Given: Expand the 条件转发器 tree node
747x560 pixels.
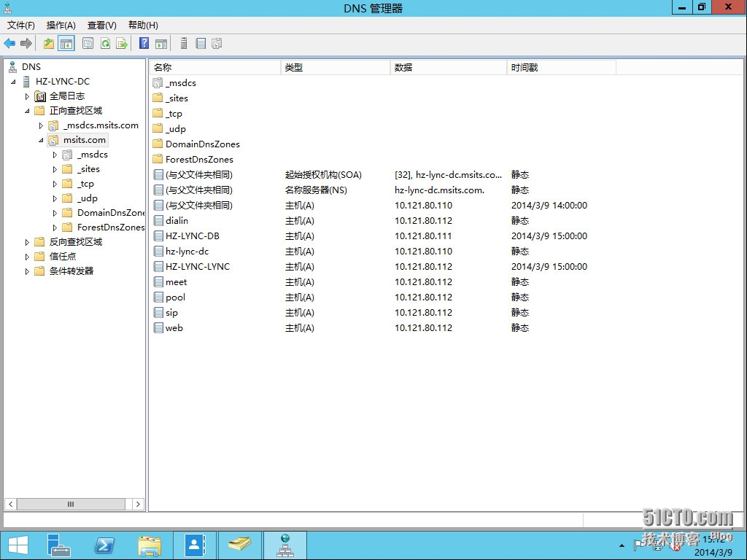Looking at the screenshot, I should (x=27, y=271).
